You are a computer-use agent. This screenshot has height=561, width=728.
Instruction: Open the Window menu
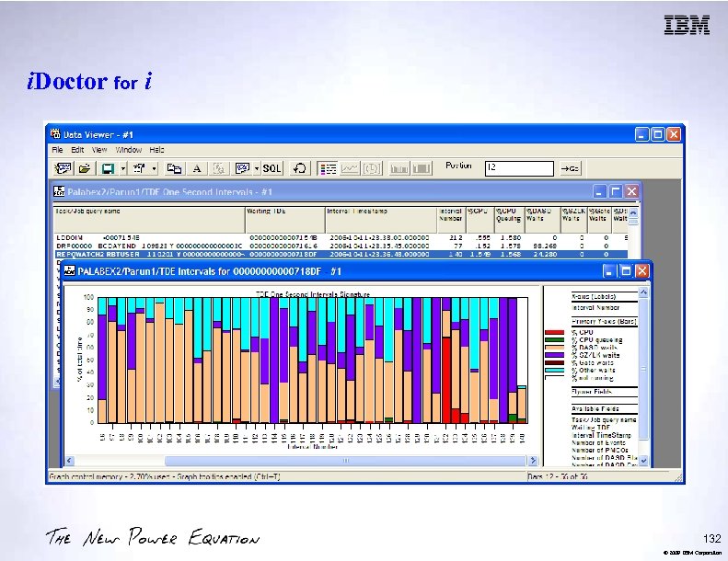tap(129, 149)
